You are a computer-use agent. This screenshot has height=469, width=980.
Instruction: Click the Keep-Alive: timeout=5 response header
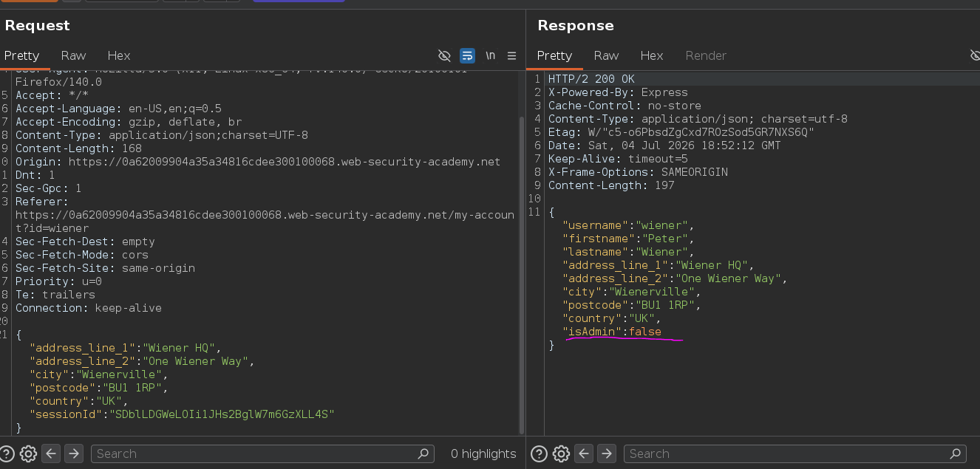618,159
